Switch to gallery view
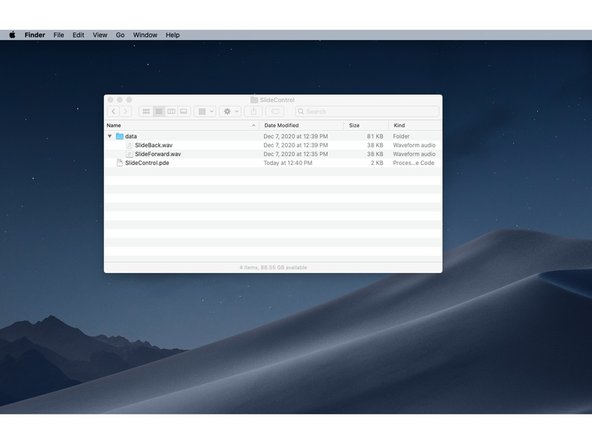Image resolution: width=592 pixels, height=444 pixels. tap(184, 111)
